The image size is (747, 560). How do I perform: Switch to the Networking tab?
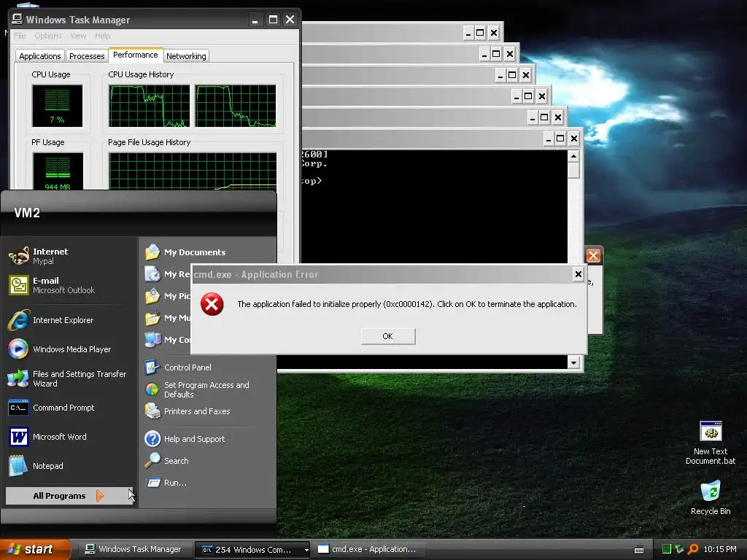coord(186,55)
